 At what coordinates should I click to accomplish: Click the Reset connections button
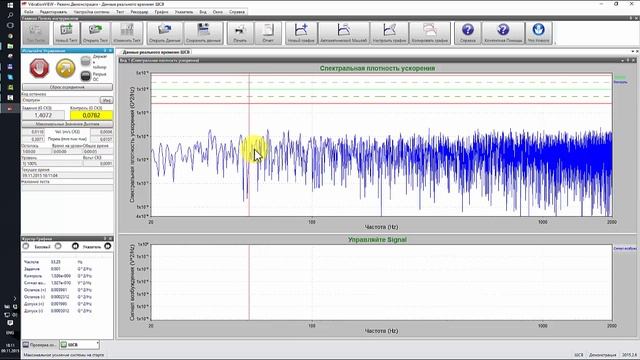67,87
